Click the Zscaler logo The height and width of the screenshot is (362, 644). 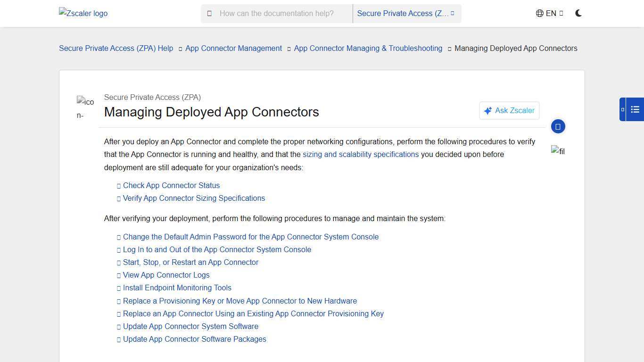click(x=83, y=13)
